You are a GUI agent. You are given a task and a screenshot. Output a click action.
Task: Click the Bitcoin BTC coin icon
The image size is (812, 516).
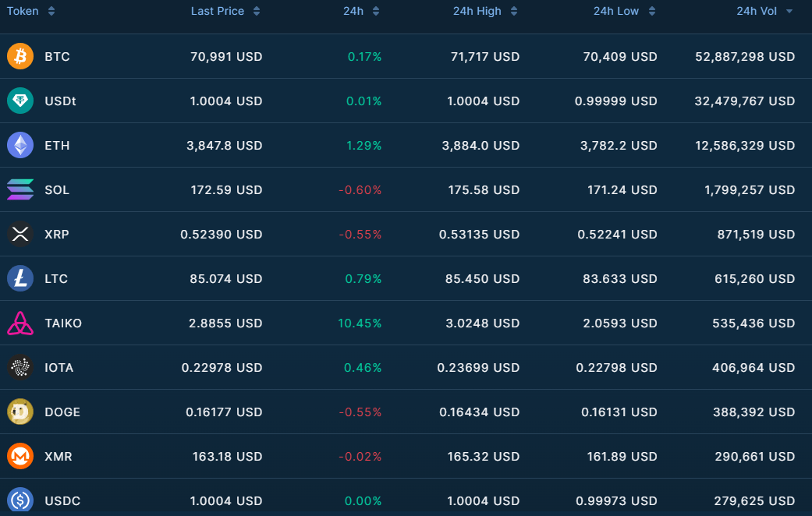[x=20, y=56]
